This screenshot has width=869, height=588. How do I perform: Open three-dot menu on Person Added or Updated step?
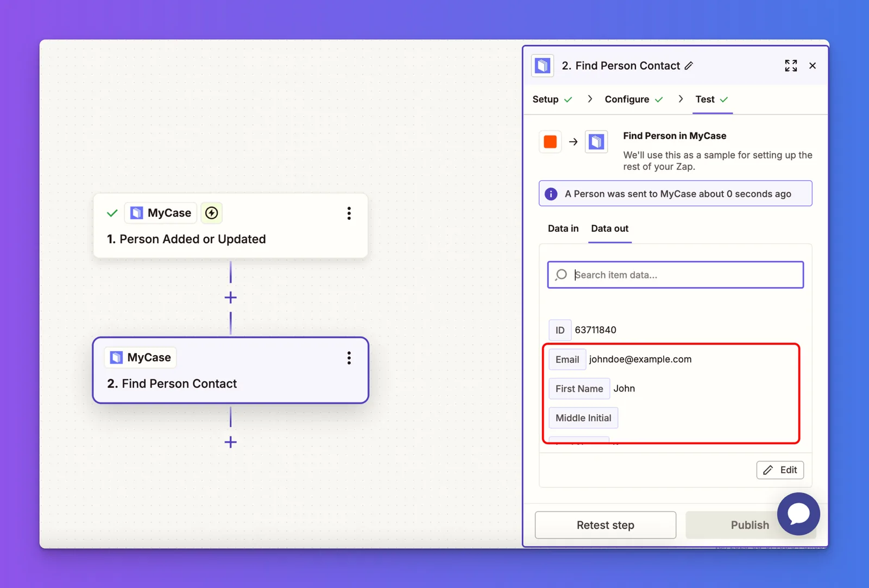pos(349,213)
